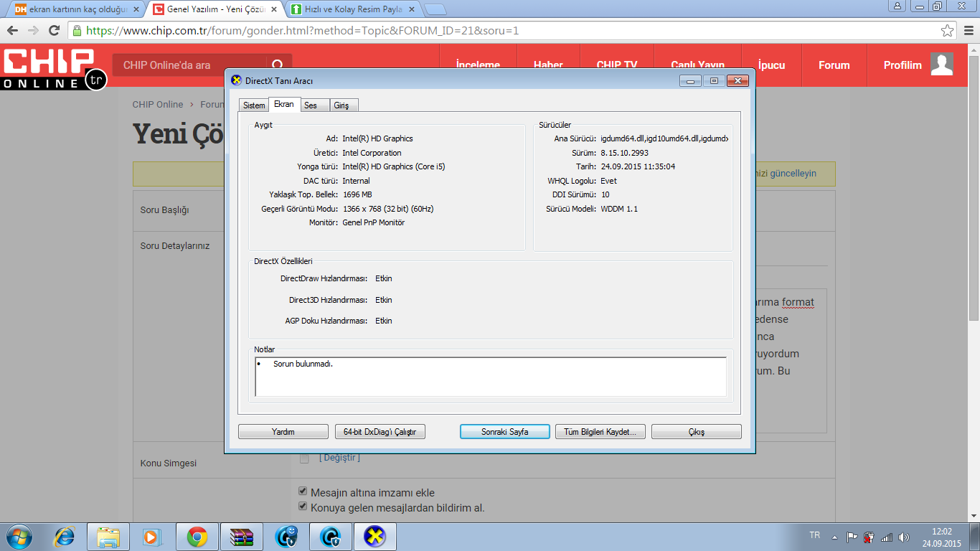980x551 pixels.
Task: Open İnceleme in CHIP navigation
Action: click(x=479, y=65)
